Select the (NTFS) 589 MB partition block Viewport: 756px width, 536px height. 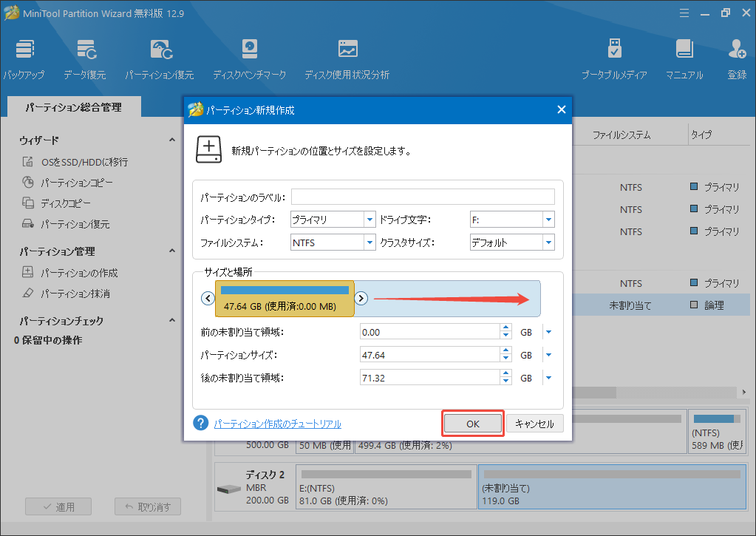pyautogui.click(x=717, y=431)
